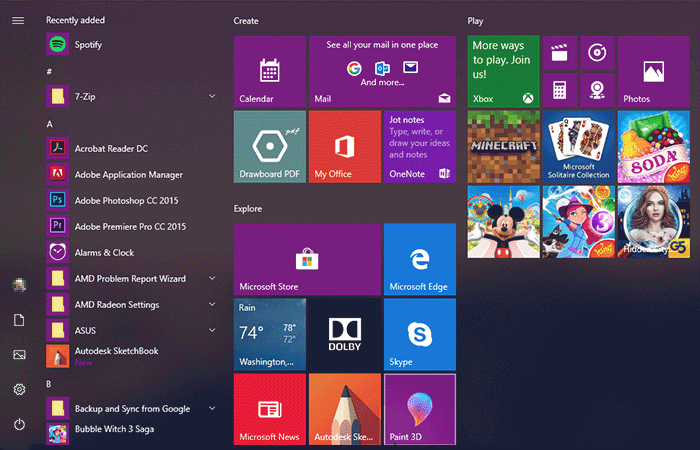
Task: Open the Pictures sidebar icon
Action: [19, 354]
